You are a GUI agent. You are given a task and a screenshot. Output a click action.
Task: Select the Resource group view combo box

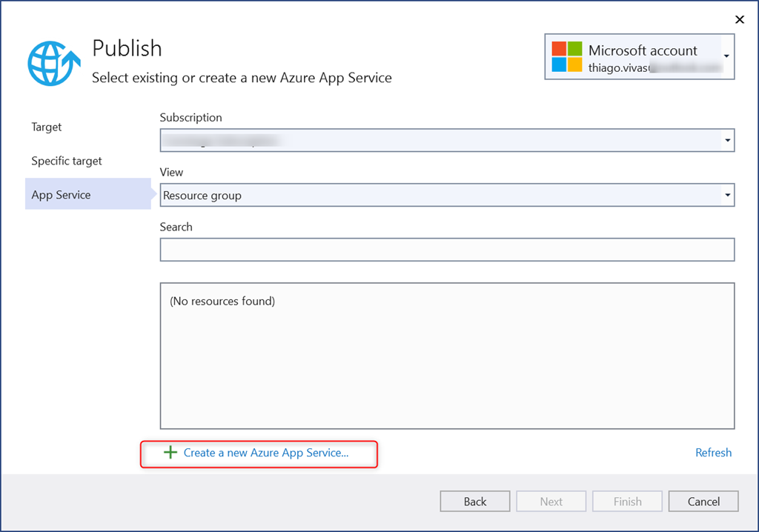pyautogui.click(x=447, y=195)
